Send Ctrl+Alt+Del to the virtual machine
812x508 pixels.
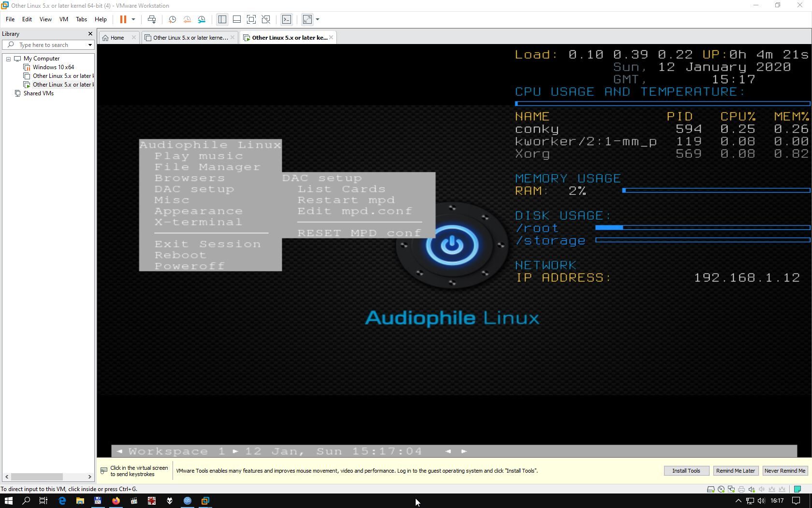click(x=152, y=19)
